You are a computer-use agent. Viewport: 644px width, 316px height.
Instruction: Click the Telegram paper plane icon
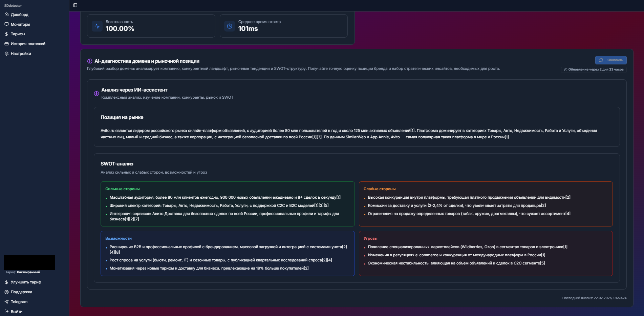[x=6, y=302]
